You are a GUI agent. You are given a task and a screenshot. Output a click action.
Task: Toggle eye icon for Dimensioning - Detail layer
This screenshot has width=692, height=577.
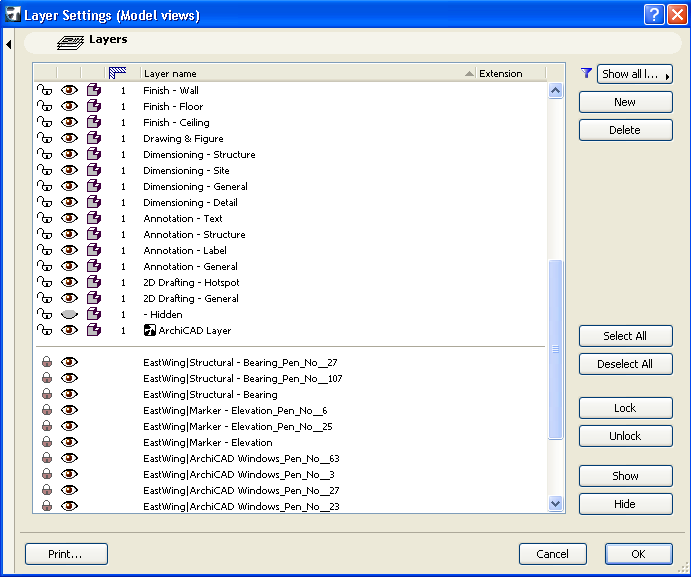[69, 202]
